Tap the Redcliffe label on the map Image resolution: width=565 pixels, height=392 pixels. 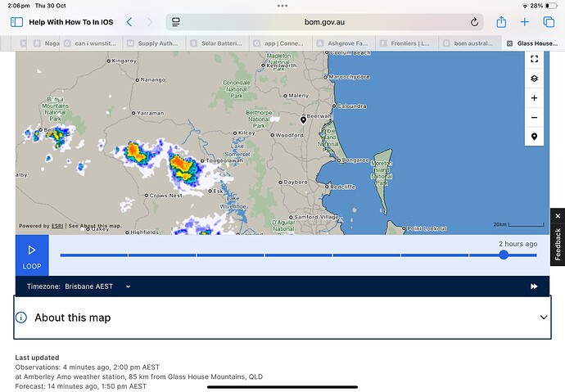tap(342, 187)
